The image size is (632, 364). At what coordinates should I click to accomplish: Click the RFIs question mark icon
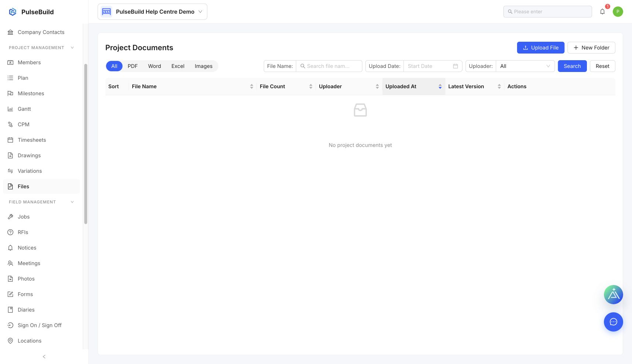tap(10, 232)
